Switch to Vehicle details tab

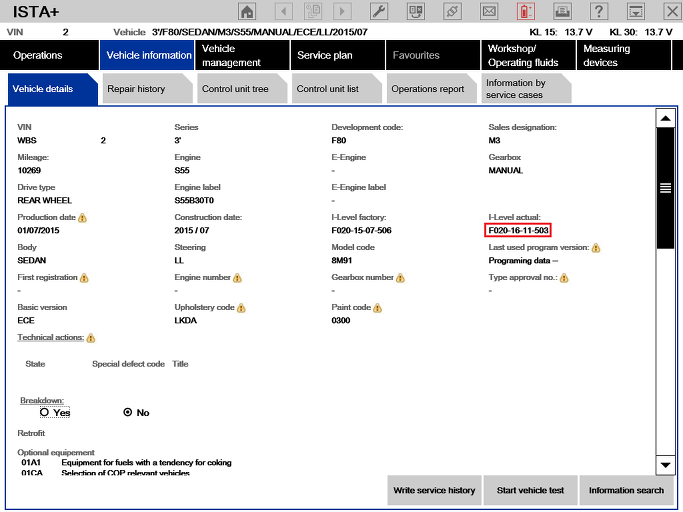(53, 89)
